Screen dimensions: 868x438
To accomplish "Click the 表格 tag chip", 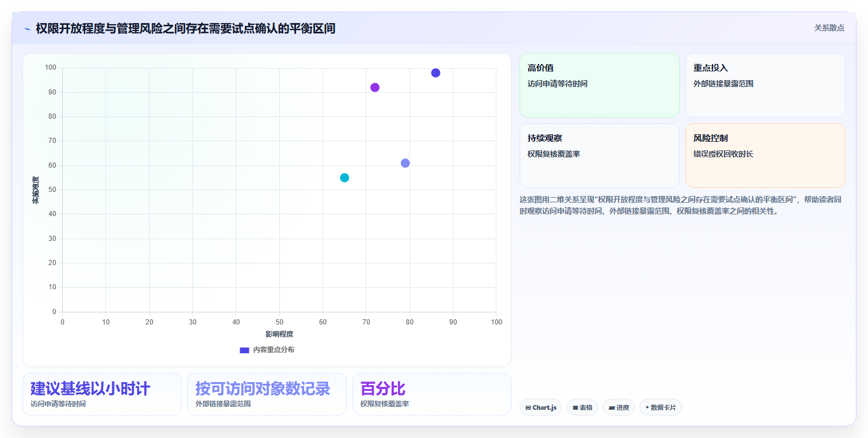I will tap(582, 407).
